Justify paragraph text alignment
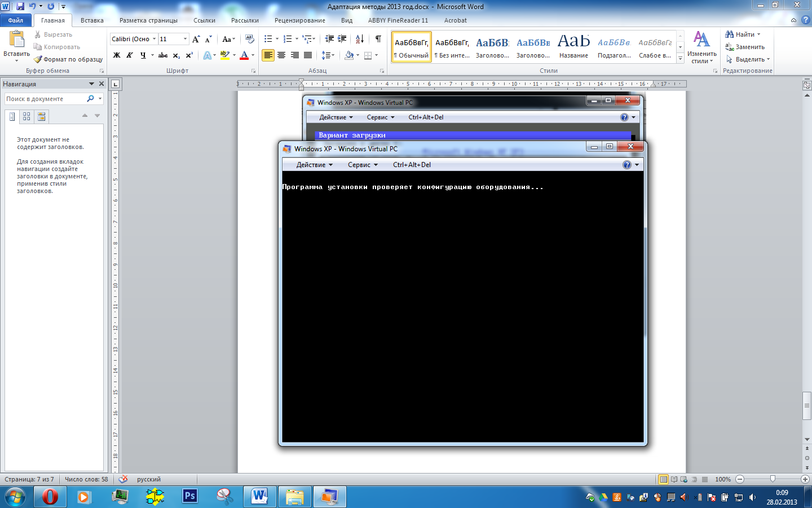This screenshot has height=508, width=812. click(x=308, y=55)
